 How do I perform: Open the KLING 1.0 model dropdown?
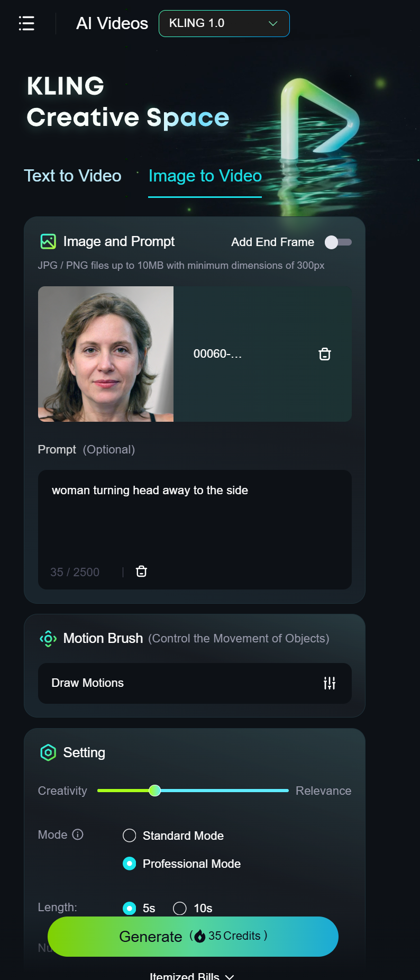coord(224,23)
